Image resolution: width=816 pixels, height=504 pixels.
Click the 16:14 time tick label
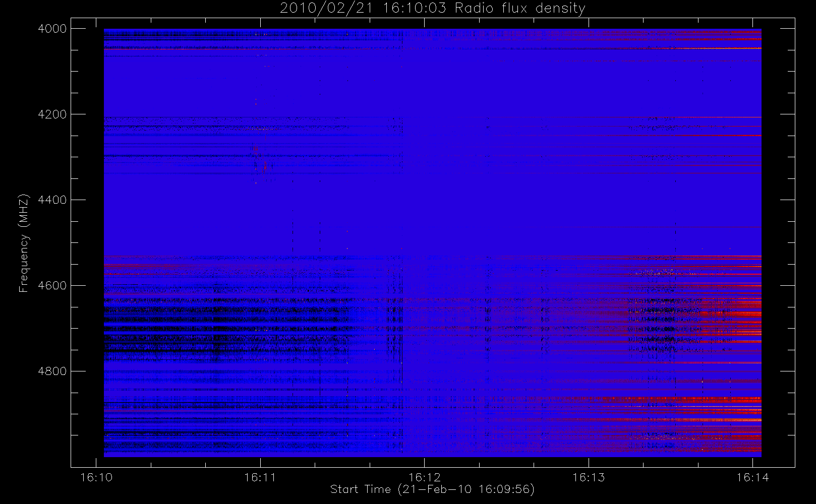tap(753, 477)
